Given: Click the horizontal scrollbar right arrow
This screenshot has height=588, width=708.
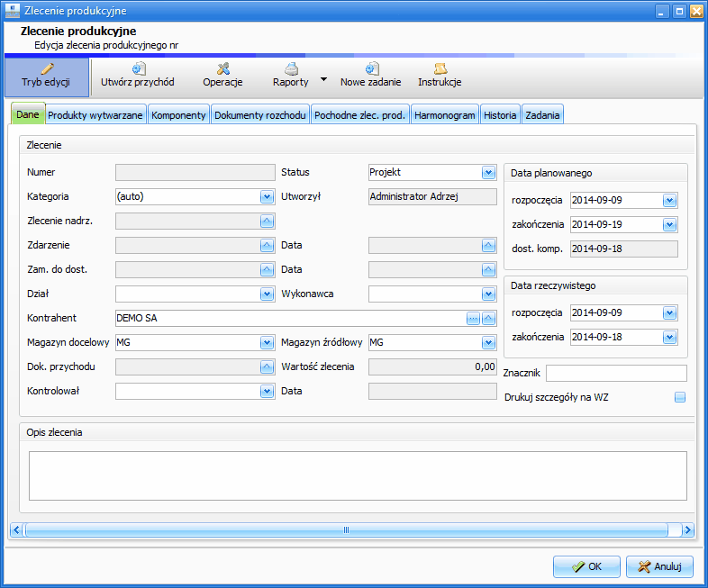Looking at the screenshot, I should click(687, 529).
